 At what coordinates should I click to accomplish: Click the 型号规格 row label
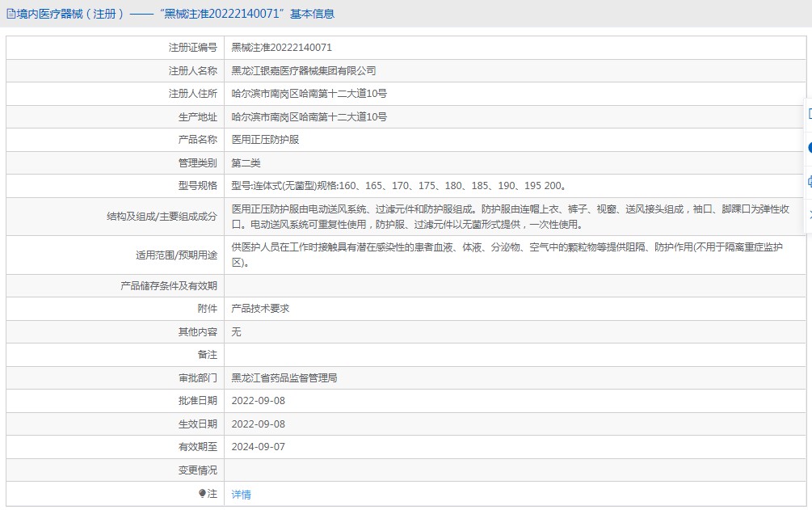[198, 186]
